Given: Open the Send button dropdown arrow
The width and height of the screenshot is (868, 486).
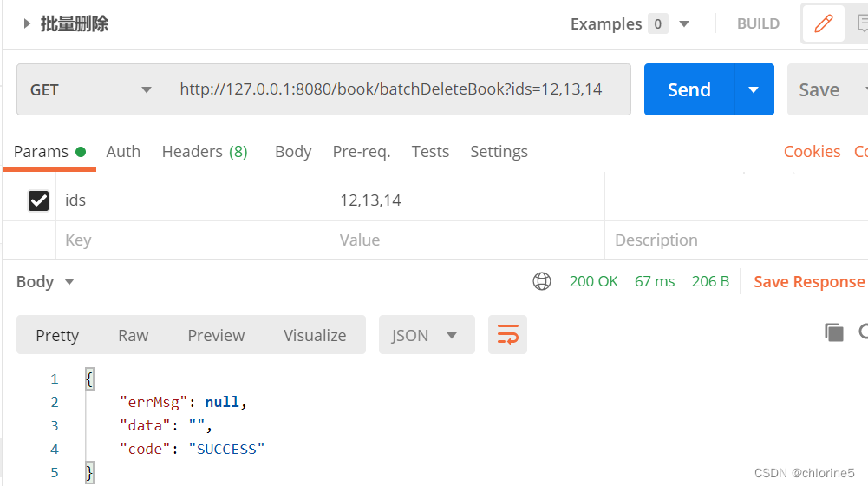Looking at the screenshot, I should point(754,89).
